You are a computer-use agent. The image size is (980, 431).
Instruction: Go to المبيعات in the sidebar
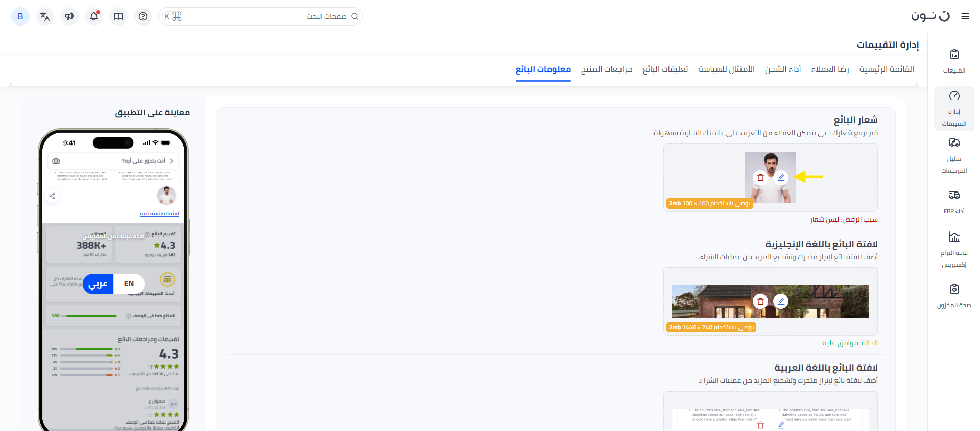(x=954, y=61)
